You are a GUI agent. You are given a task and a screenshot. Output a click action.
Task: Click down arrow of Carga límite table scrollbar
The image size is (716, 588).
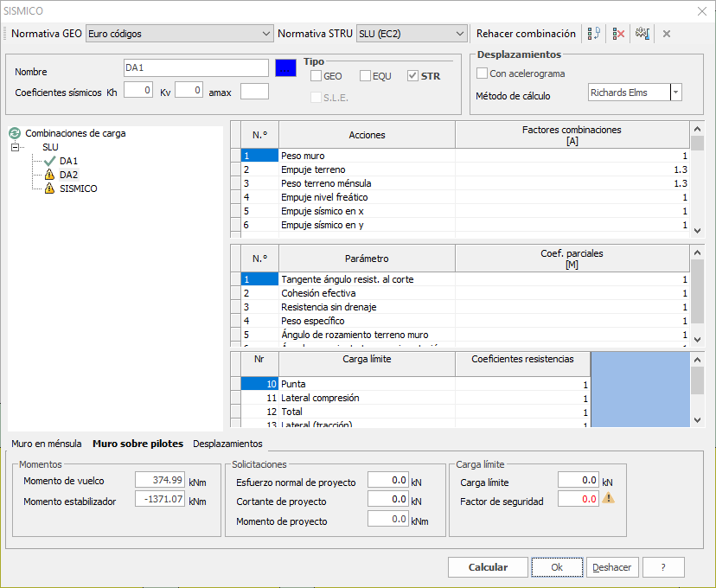(697, 420)
